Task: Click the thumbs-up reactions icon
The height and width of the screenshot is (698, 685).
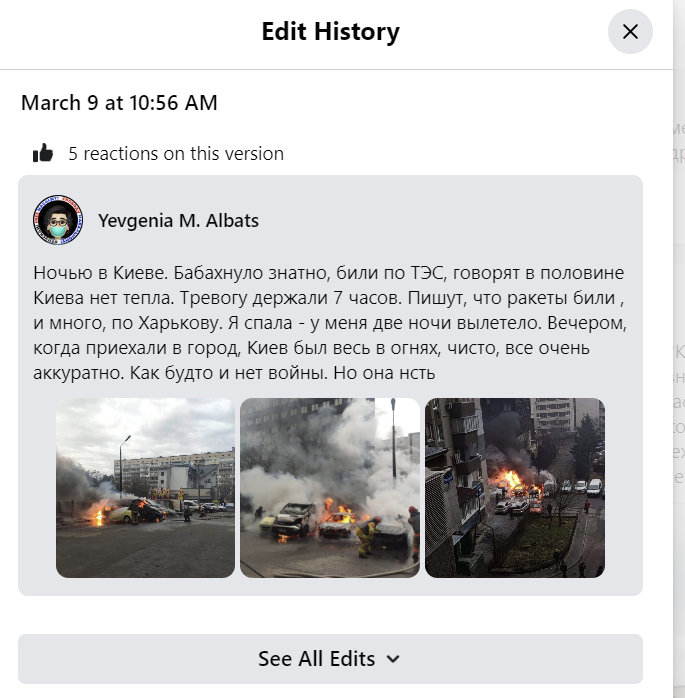Action: [43, 153]
